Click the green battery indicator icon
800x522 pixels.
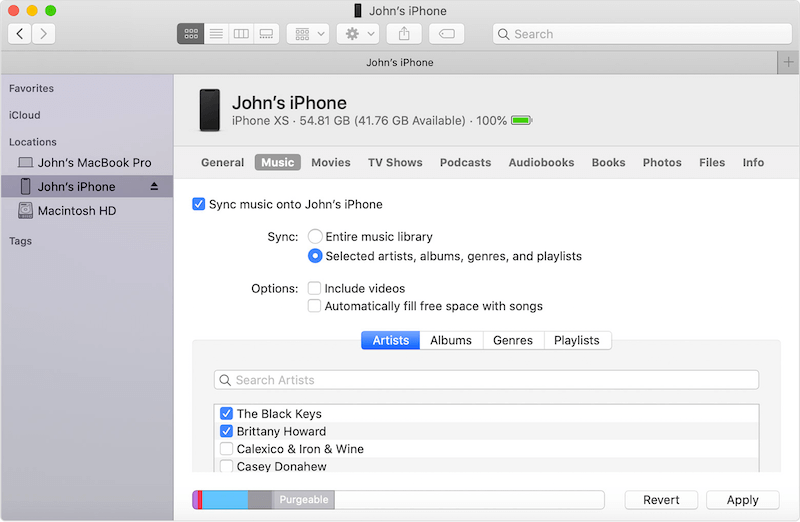point(521,121)
